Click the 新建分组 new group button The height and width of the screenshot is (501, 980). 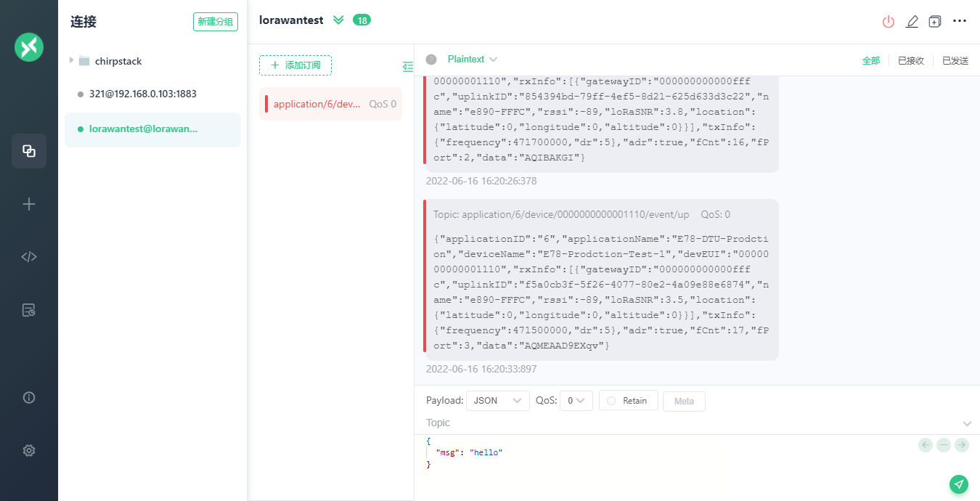215,22
